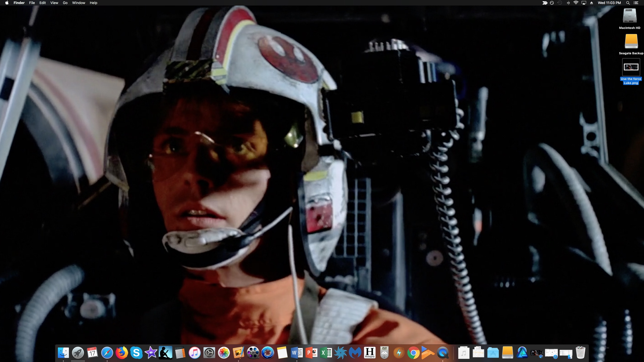Open the minimized QuickTime movie window thumbnail
The height and width of the screenshot is (362, 644).
point(537,353)
